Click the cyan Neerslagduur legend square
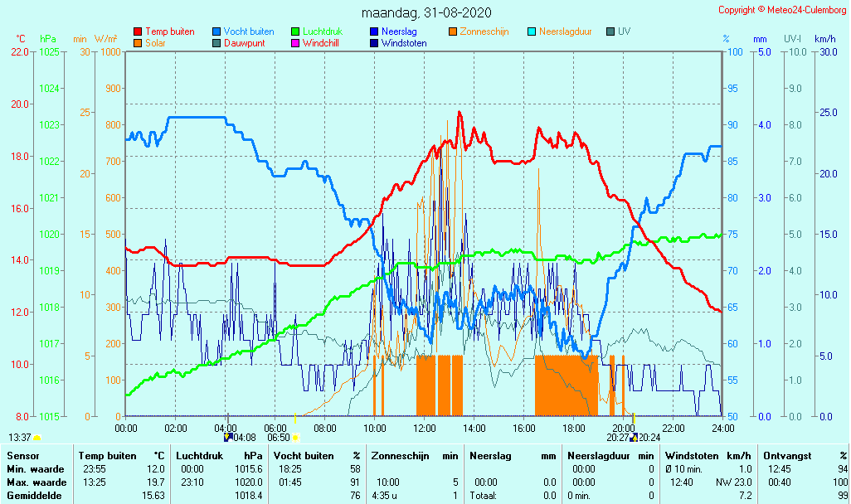The height and width of the screenshot is (504, 851). (532, 32)
